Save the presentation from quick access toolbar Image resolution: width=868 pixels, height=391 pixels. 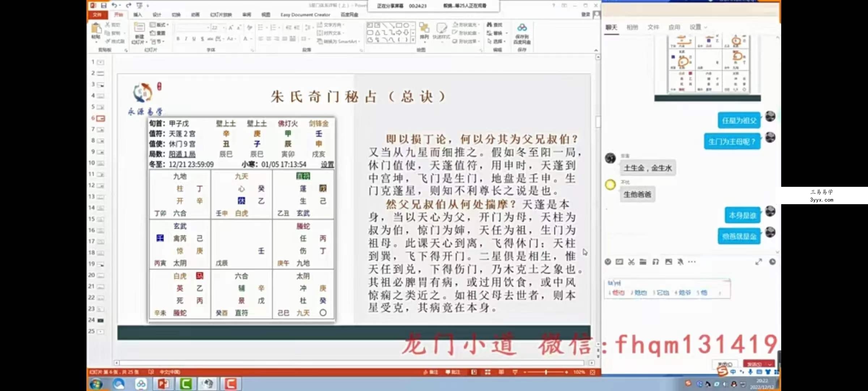[103, 5]
